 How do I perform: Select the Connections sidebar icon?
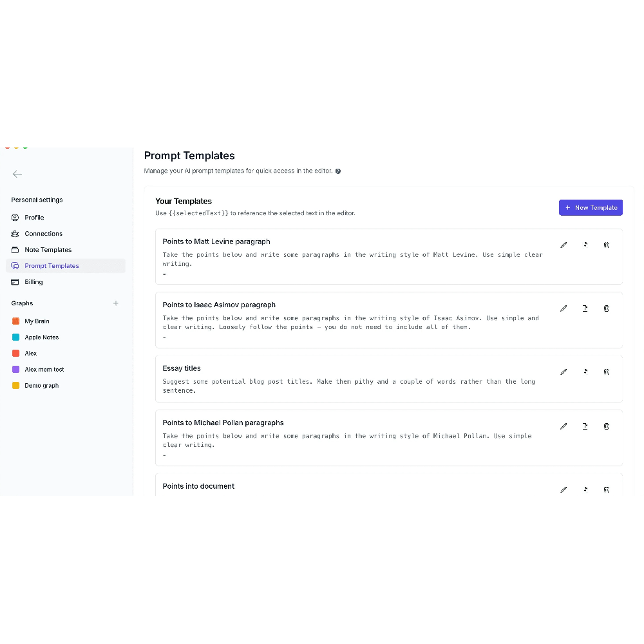point(14,233)
